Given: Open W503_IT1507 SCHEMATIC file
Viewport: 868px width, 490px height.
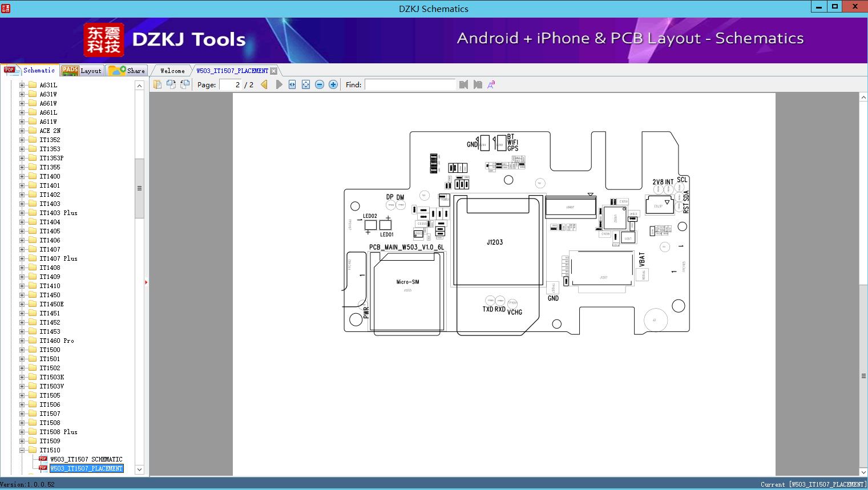Looking at the screenshot, I should coord(86,459).
